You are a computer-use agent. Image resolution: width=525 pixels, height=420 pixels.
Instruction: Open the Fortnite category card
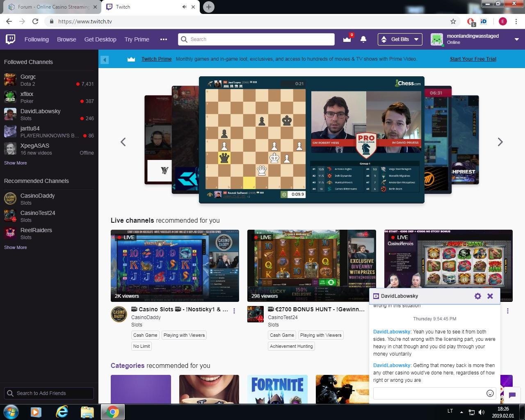point(277,389)
